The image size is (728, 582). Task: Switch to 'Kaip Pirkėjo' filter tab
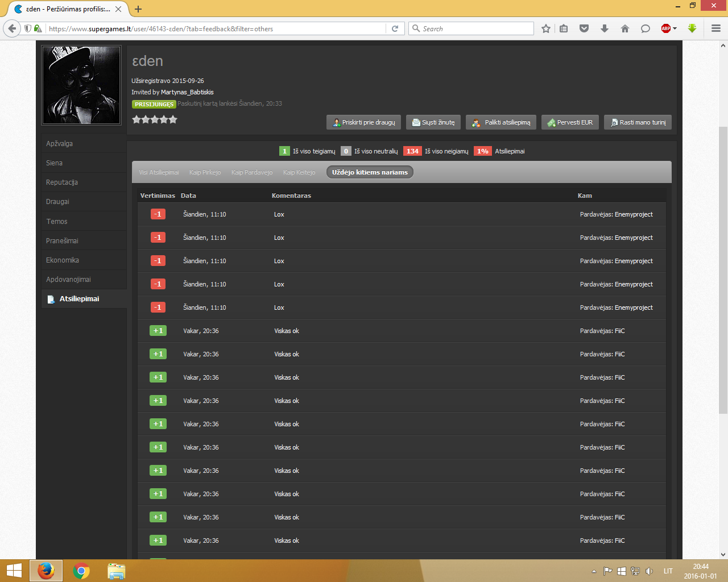[x=205, y=172]
